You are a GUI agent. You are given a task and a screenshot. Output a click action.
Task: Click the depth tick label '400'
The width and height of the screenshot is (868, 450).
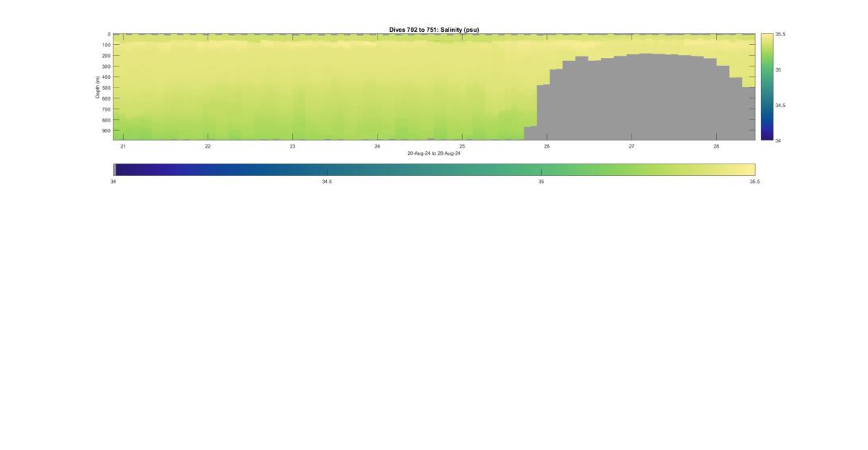(106, 77)
